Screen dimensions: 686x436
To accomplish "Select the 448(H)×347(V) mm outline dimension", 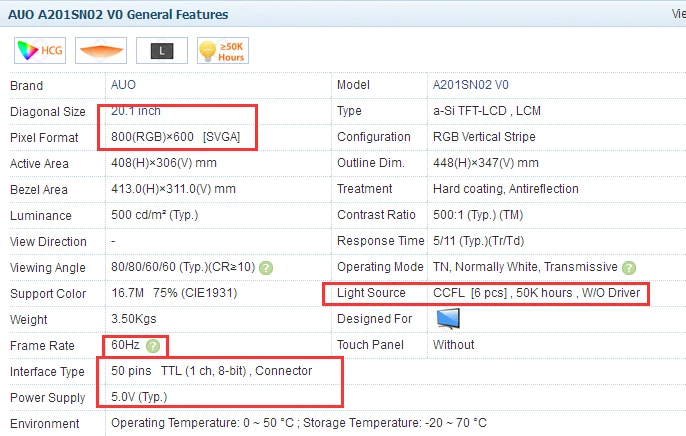I will tap(486, 163).
